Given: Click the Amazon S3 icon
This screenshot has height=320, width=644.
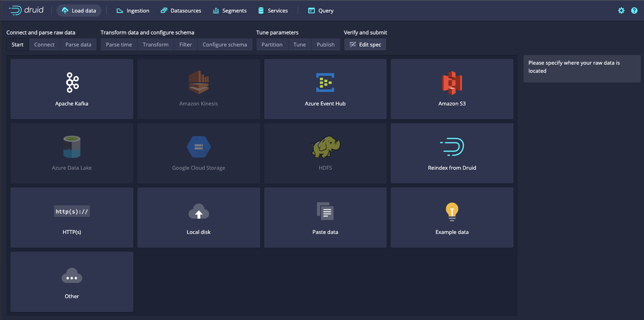Looking at the screenshot, I should coord(452,83).
